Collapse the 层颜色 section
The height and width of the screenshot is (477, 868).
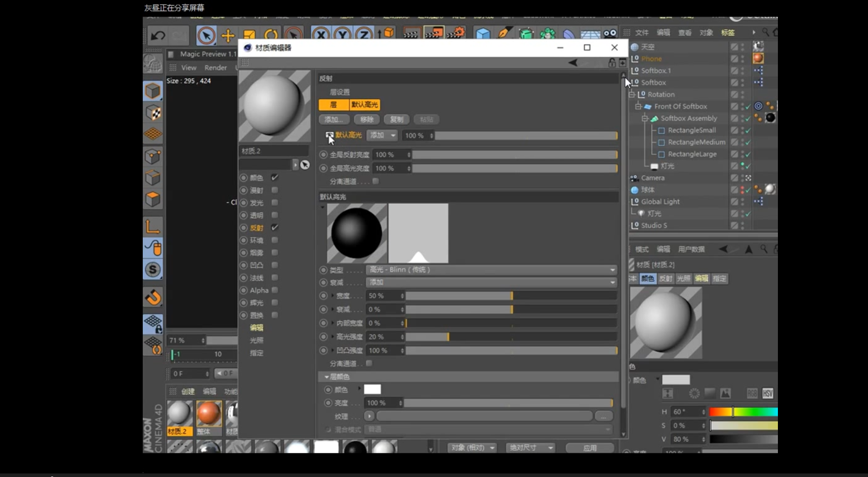pyautogui.click(x=326, y=377)
